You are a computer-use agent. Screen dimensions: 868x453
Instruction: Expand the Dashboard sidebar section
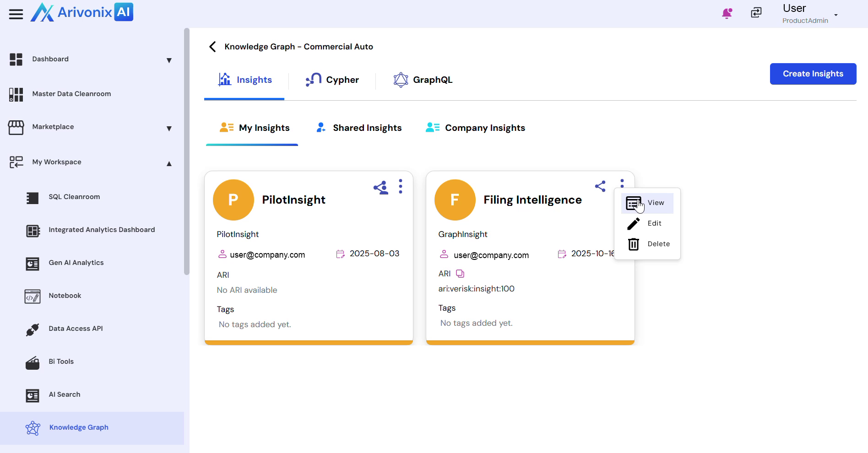169,60
